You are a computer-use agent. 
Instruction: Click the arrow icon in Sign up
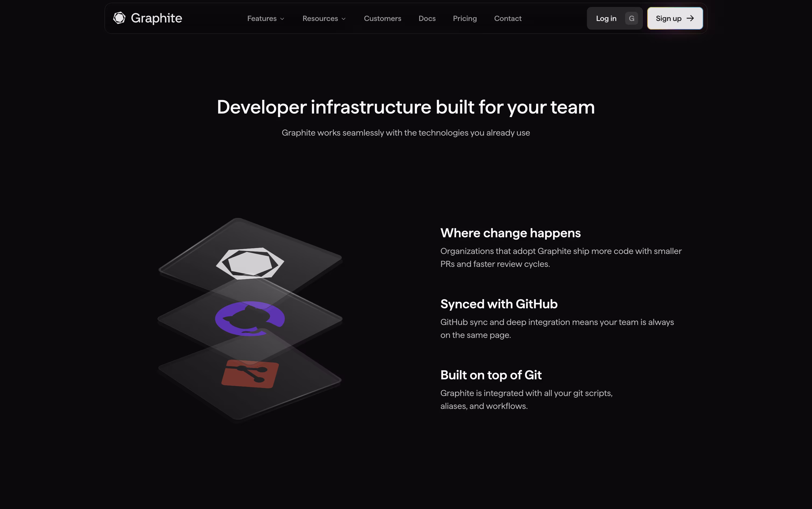coord(690,19)
